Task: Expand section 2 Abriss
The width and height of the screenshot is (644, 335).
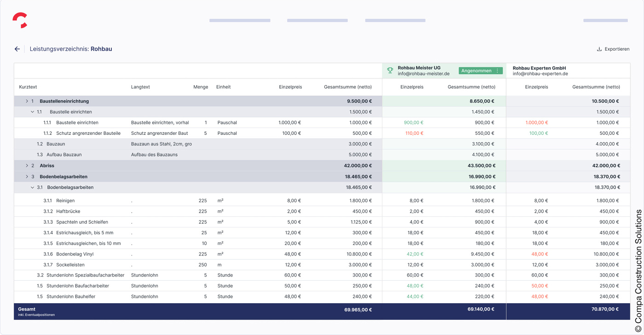Action: coord(27,165)
